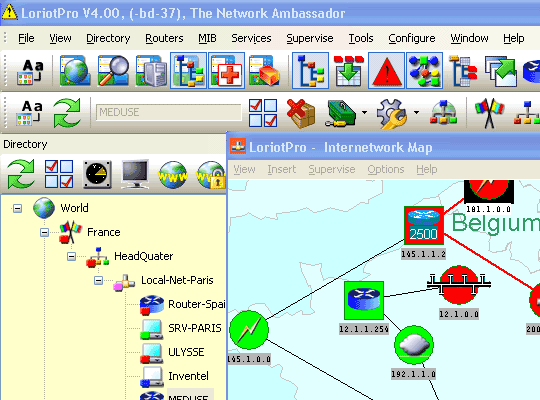
Task: Open the Supervise menu in main menu bar
Action: click(310, 38)
